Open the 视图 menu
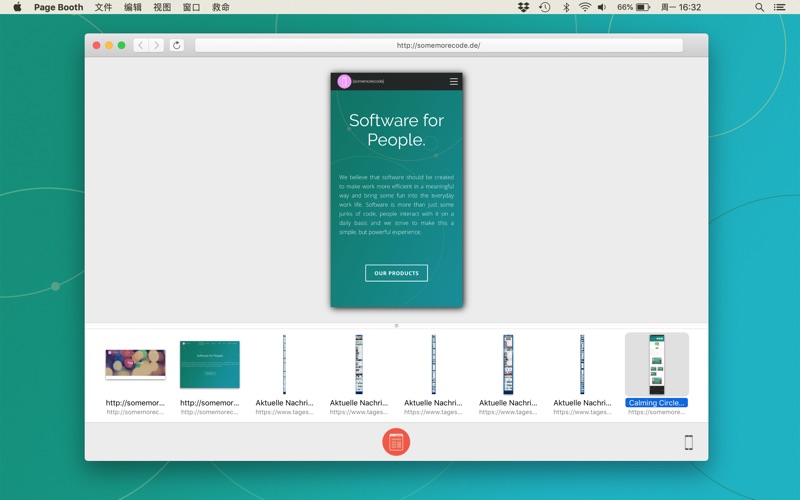This screenshot has width=800, height=500. point(162,7)
